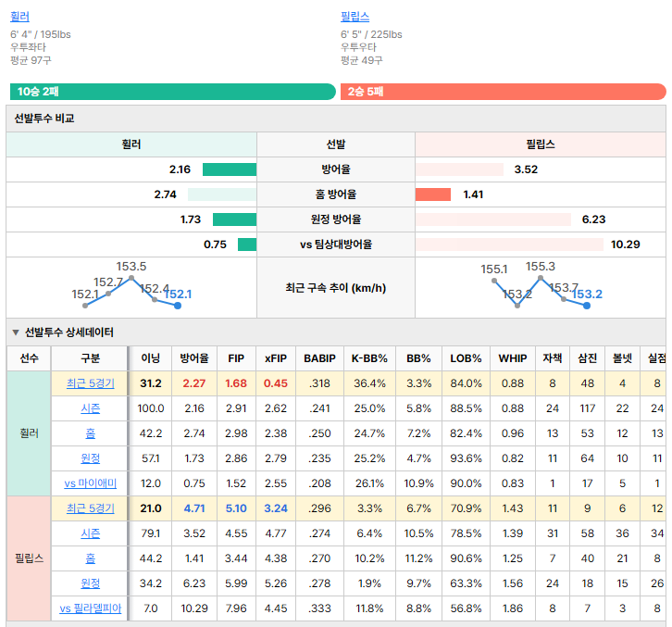Open 필립스's 원정 split link
Screen dimensions: 672x627
[91, 583]
